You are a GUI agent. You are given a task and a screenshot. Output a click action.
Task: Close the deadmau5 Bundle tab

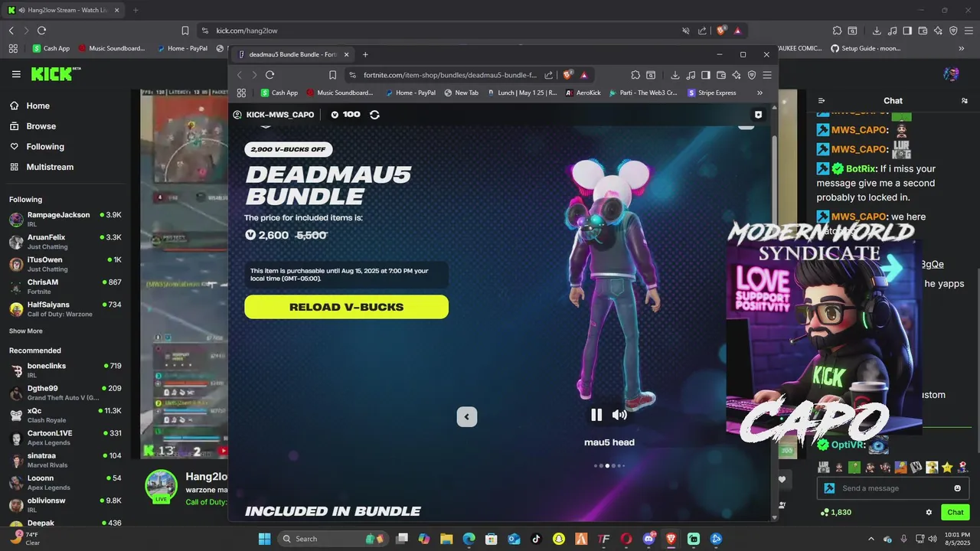(x=346, y=54)
